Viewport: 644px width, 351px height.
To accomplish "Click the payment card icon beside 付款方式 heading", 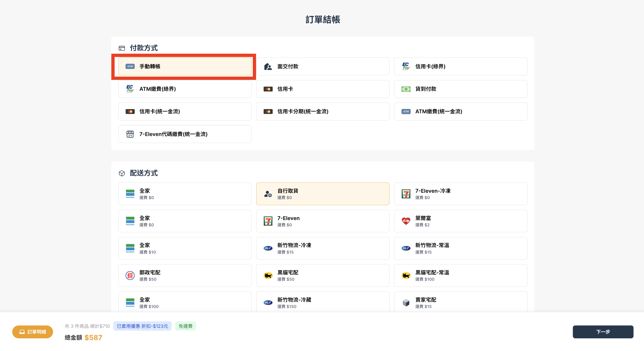I will click(122, 48).
